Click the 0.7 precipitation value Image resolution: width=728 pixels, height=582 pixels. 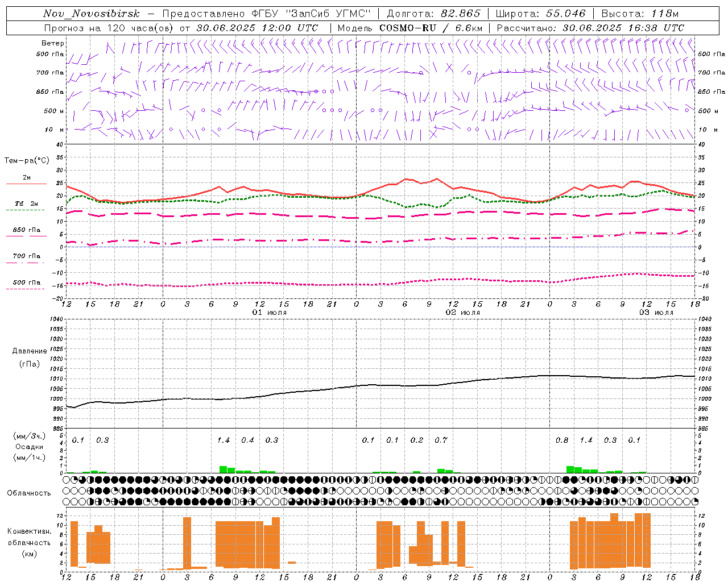pyautogui.click(x=441, y=440)
